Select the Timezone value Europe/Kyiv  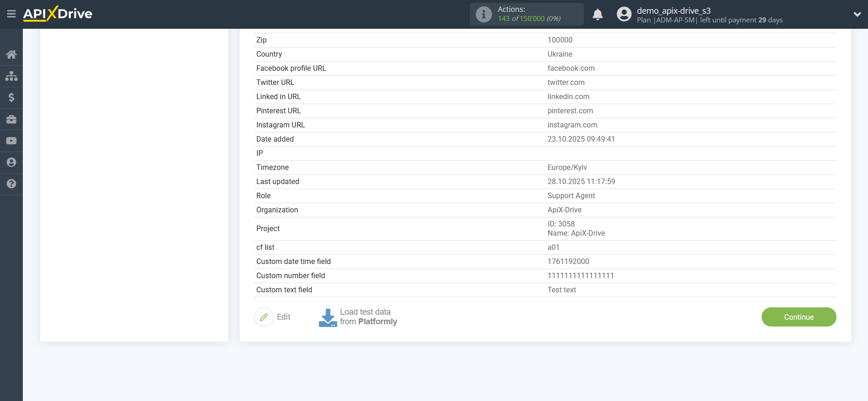567,168
